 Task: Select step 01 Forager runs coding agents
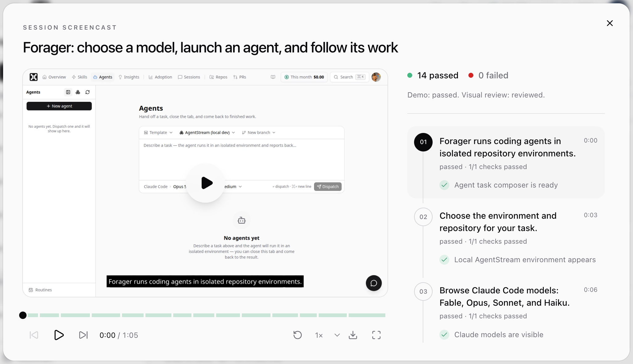(x=506, y=162)
